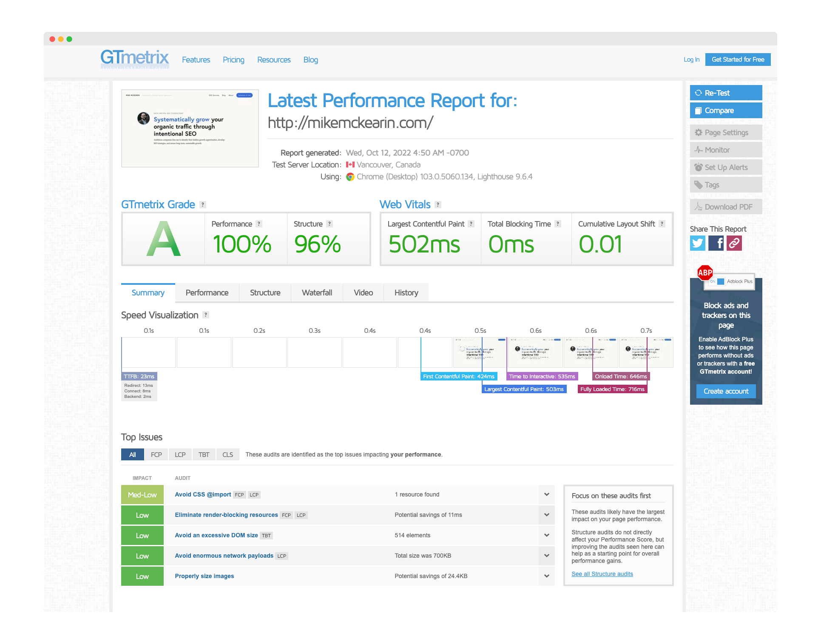Open Eliminate render-blocking resources link
Screen dimensions: 821x644
coord(226,515)
